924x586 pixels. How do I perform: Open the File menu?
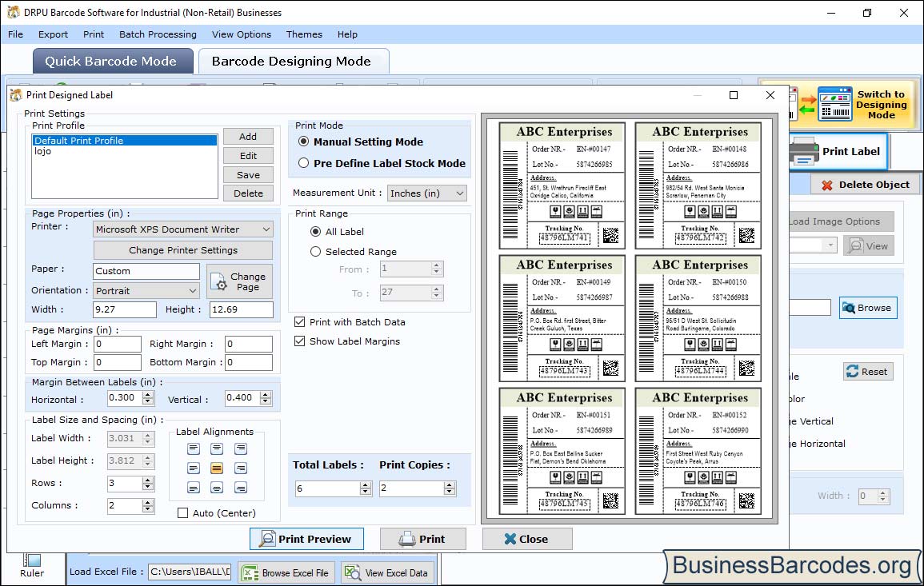(15, 34)
